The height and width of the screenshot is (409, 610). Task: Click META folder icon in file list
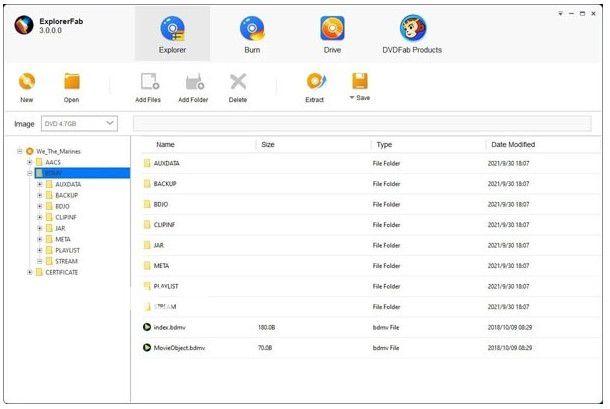[x=147, y=266]
